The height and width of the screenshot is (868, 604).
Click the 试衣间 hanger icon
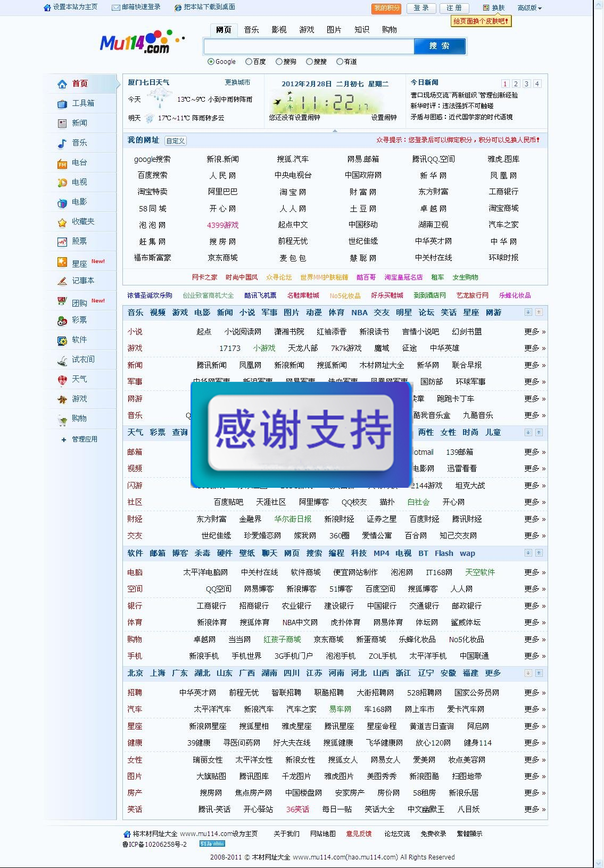click(62, 360)
